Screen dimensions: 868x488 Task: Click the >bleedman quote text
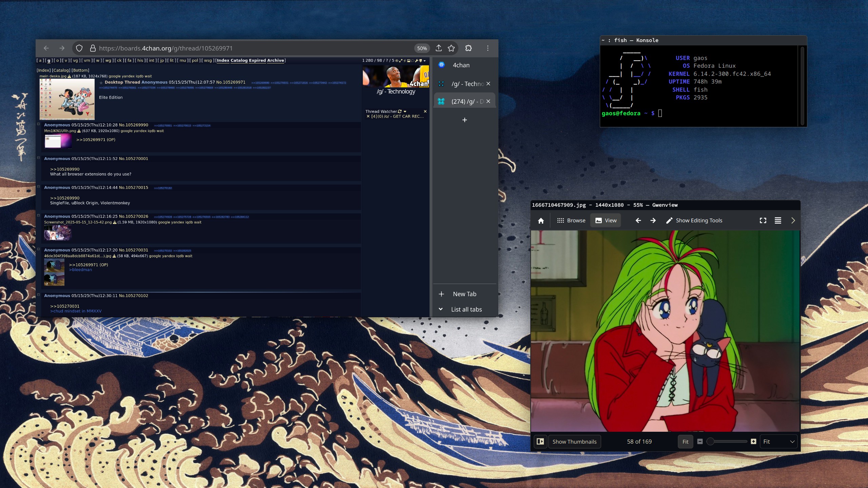[x=80, y=270]
